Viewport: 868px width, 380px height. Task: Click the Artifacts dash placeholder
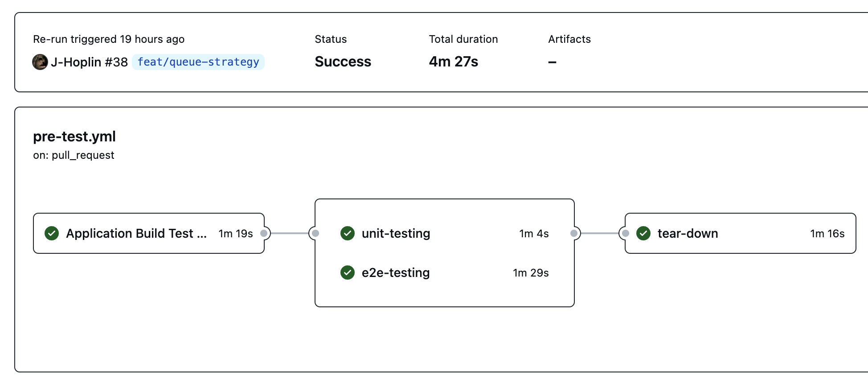(553, 62)
